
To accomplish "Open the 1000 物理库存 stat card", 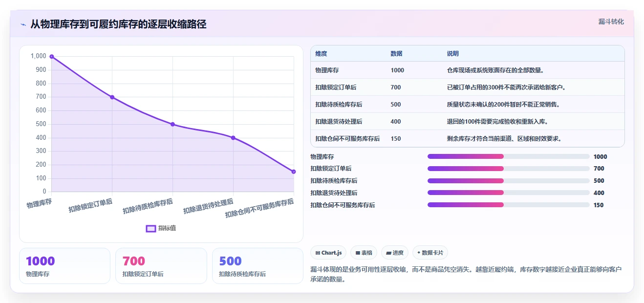I will 64,266.
